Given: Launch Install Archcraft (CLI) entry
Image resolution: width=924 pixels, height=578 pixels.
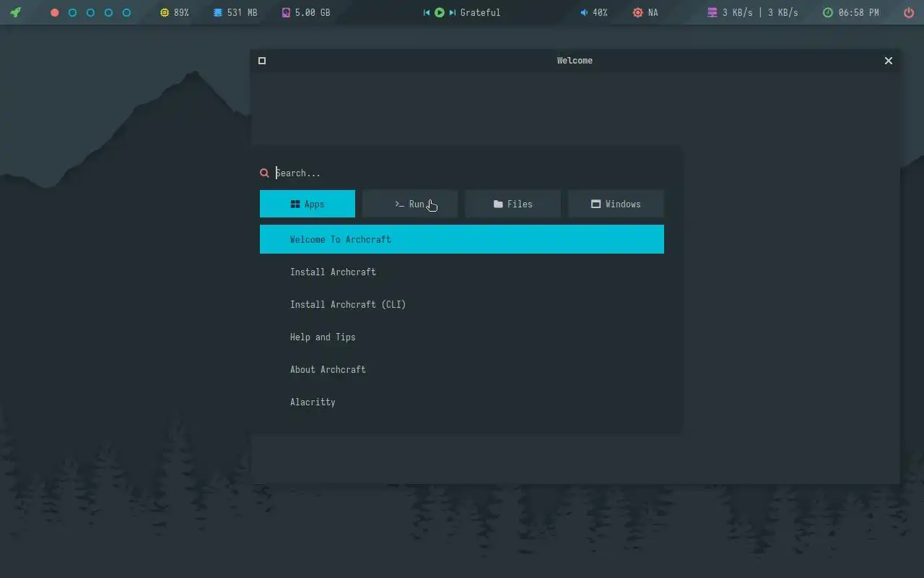Looking at the screenshot, I should click(x=462, y=304).
